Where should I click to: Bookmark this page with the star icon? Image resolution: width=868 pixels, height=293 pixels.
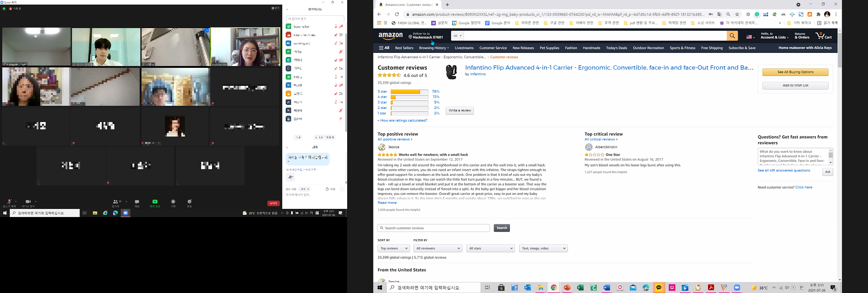[x=737, y=14]
